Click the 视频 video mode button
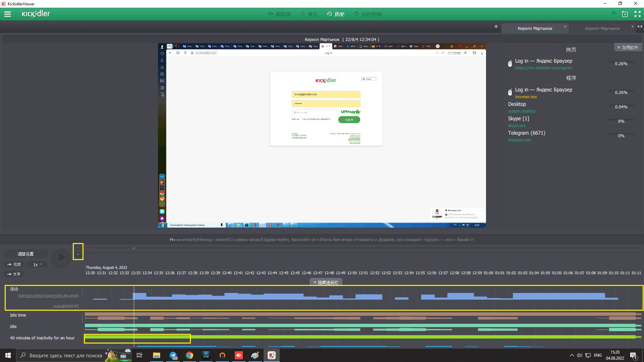This screenshot has height=362, width=644. pyautogui.click(x=14, y=264)
